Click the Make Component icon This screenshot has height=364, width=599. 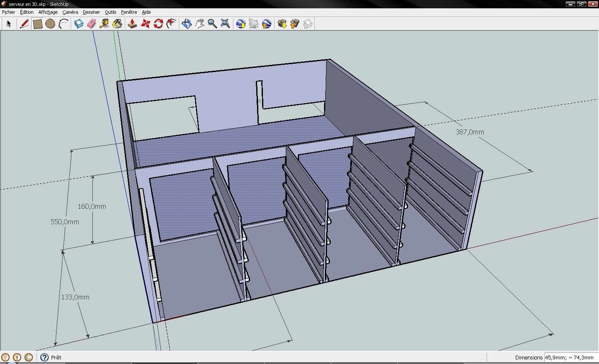point(79,24)
